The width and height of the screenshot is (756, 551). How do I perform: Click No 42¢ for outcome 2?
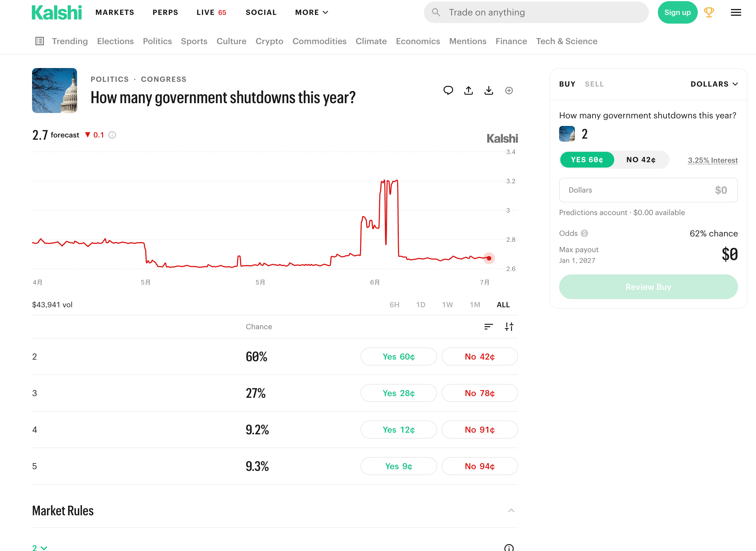(480, 356)
